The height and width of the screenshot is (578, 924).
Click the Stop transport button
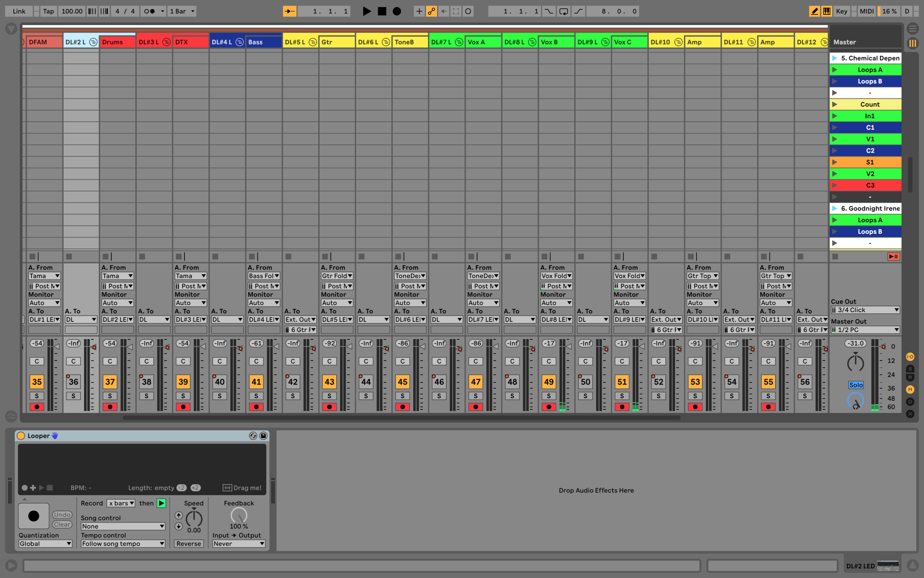(x=382, y=11)
